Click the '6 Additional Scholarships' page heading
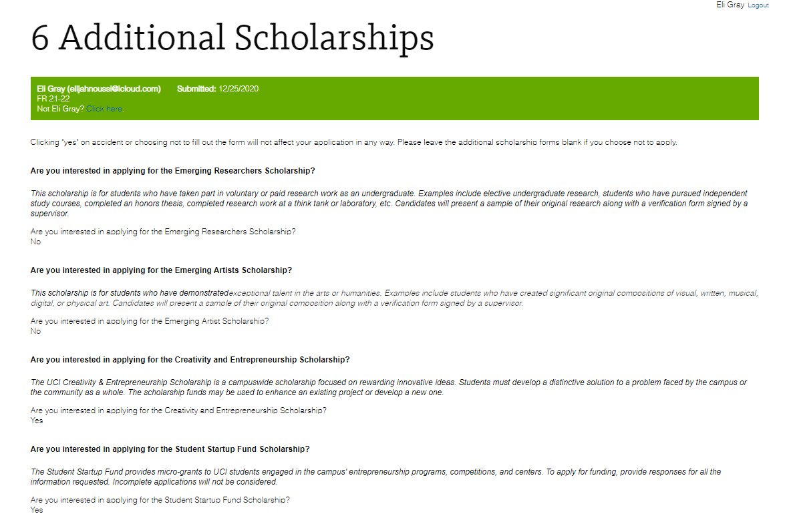The height and width of the screenshot is (532, 789). 232,38
